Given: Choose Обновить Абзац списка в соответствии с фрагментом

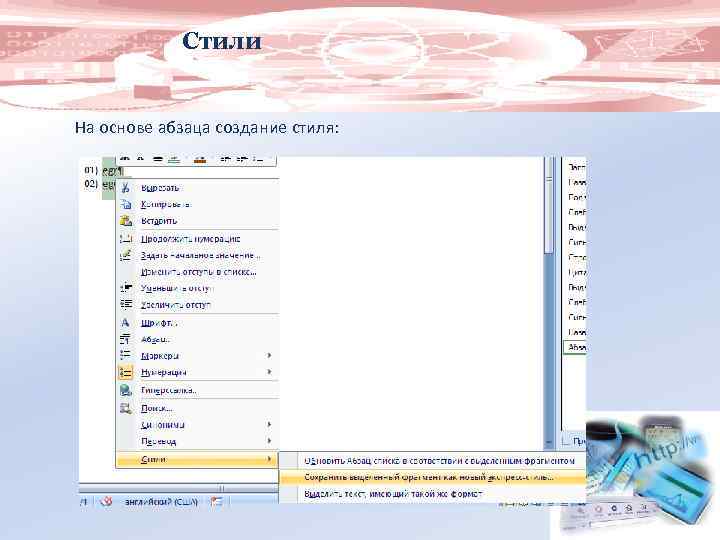Looking at the screenshot, I should 439,461.
